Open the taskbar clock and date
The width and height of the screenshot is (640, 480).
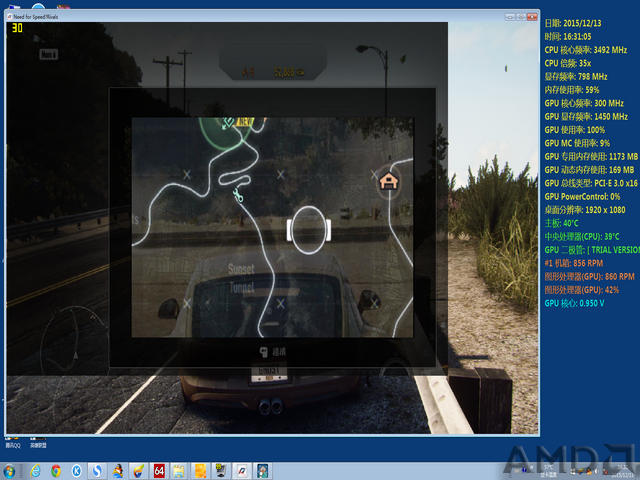pos(623,471)
